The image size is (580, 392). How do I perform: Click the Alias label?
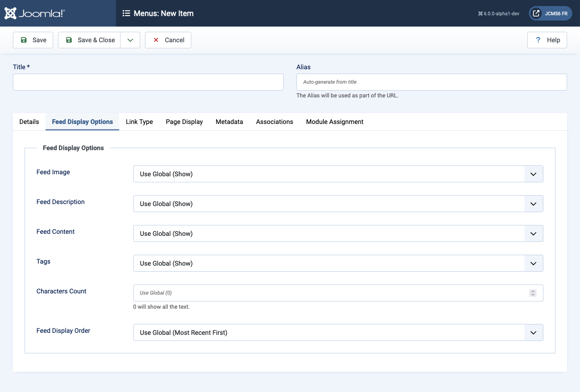click(x=303, y=67)
